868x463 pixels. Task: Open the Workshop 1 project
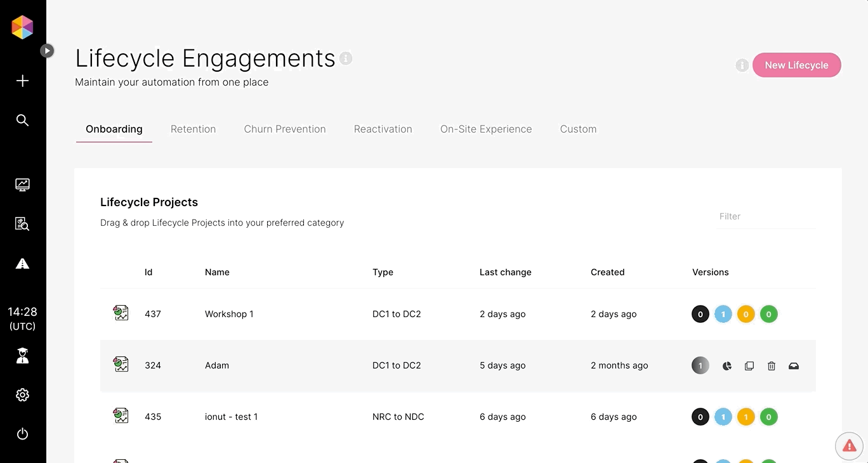pos(229,314)
